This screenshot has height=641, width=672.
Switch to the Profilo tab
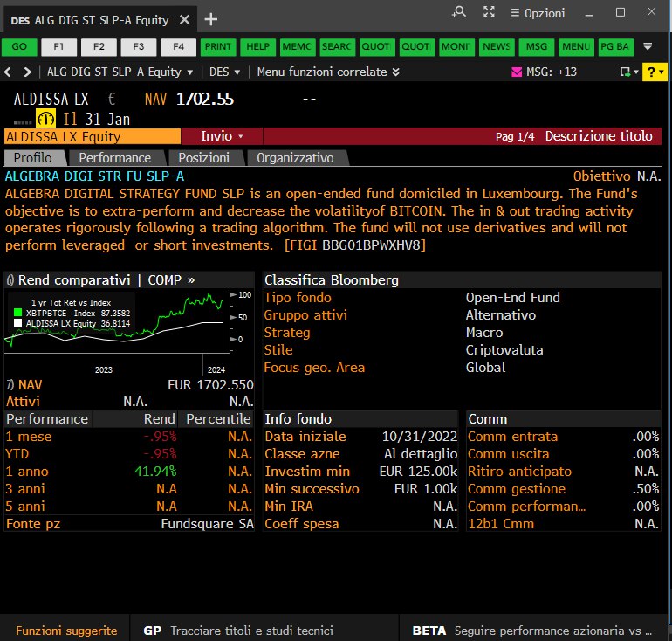click(33, 158)
